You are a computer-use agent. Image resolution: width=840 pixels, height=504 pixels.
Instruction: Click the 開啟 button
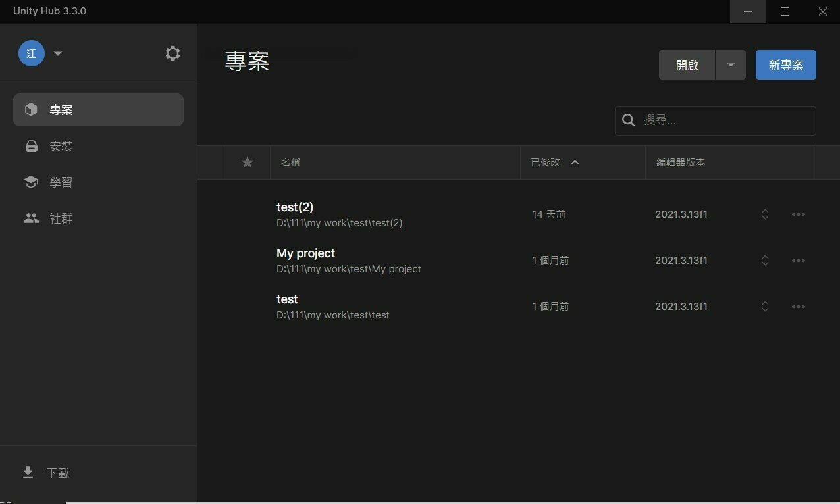click(x=687, y=65)
